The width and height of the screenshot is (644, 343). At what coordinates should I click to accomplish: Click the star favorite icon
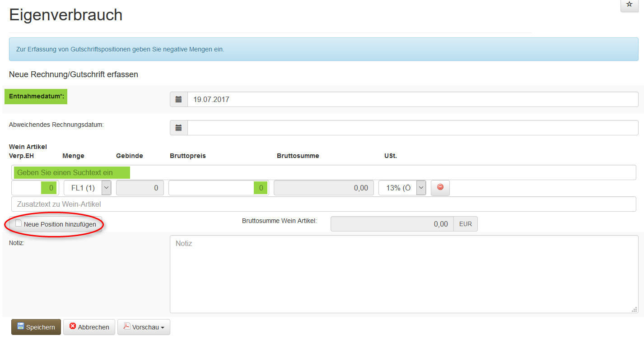pyautogui.click(x=629, y=5)
